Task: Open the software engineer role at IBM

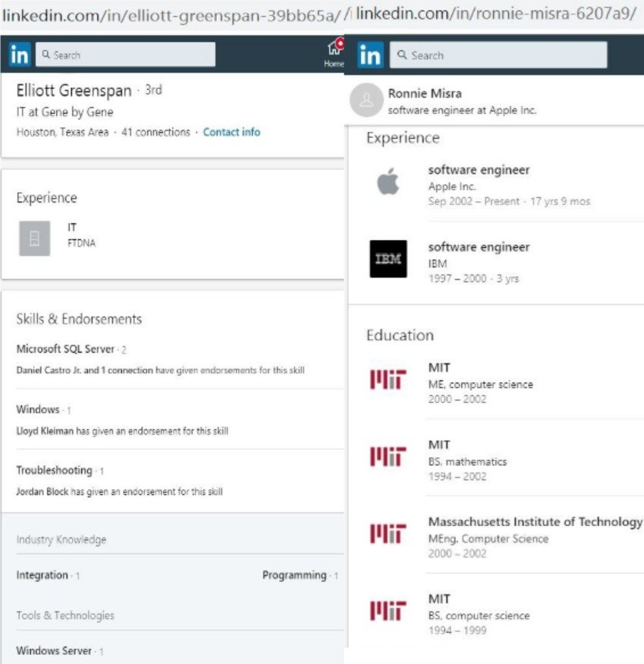Action: (x=479, y=247)
